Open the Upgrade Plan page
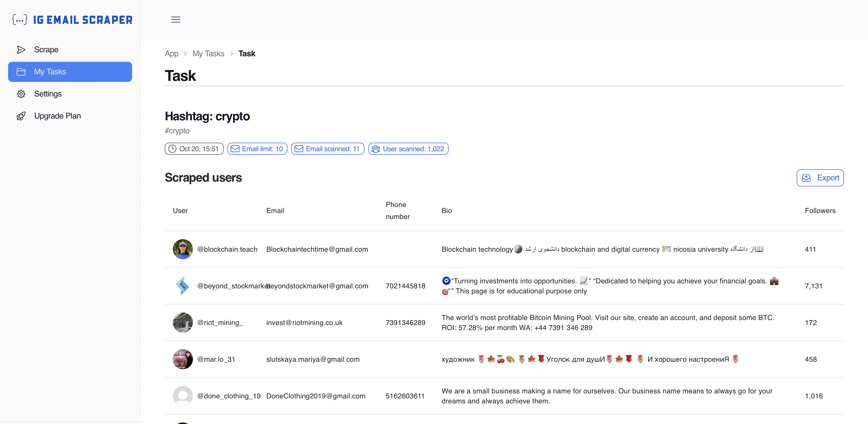 [70, 116]
